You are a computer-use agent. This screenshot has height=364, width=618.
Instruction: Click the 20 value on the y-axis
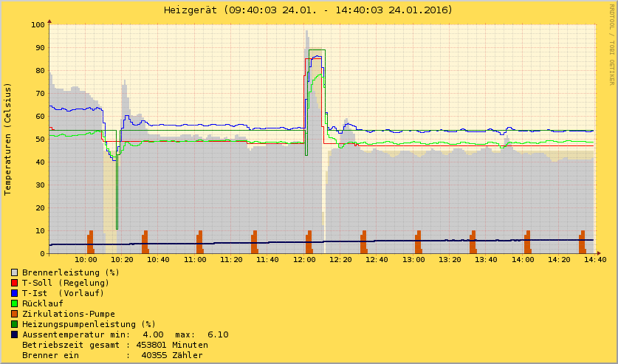click(40, 207)
